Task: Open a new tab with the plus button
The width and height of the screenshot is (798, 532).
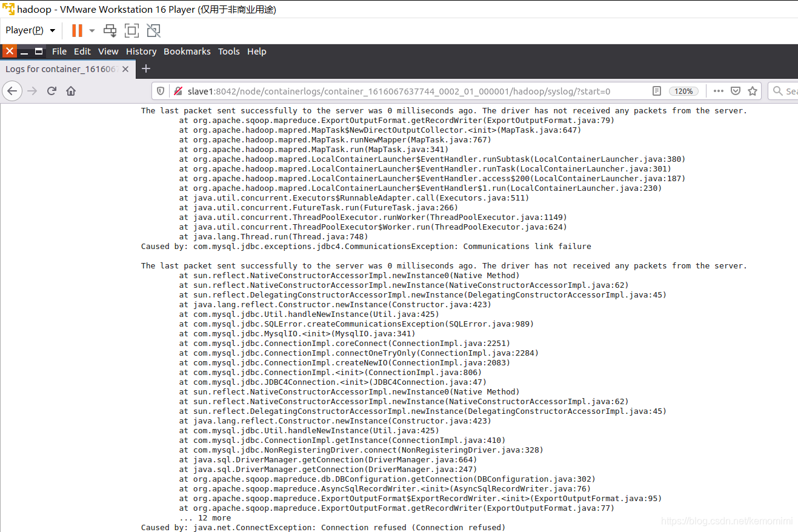Action: tap(145, 68)
